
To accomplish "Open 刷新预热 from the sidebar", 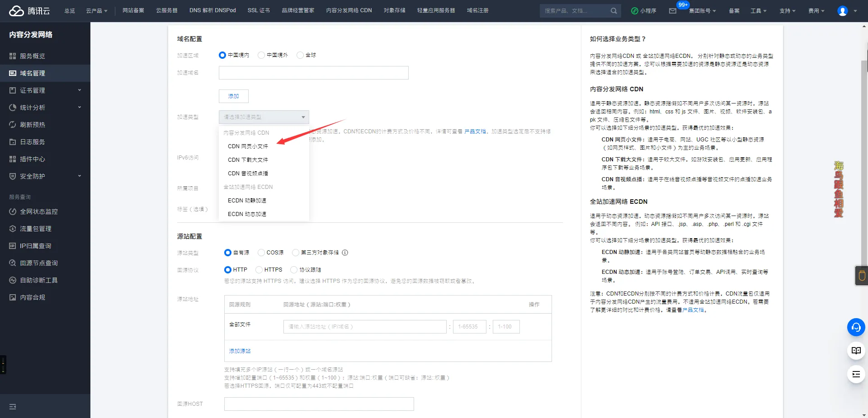I will [x=32, y=125].
